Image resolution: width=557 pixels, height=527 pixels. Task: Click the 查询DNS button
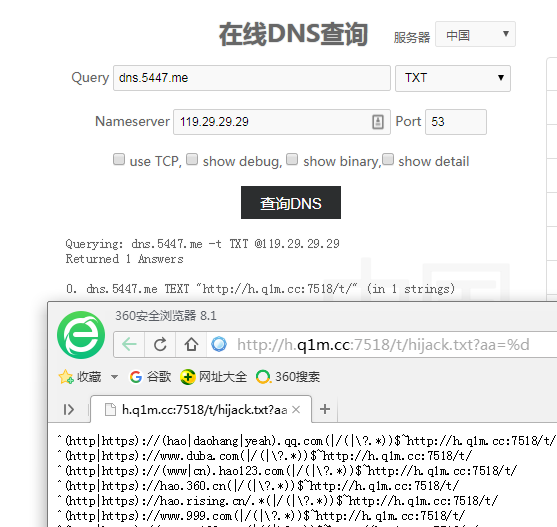pos(291,202)
